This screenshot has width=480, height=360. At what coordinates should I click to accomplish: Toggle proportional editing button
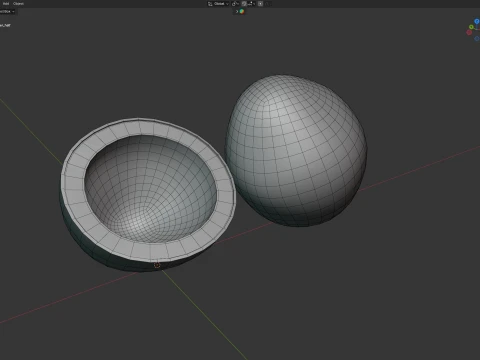(260, 4)
